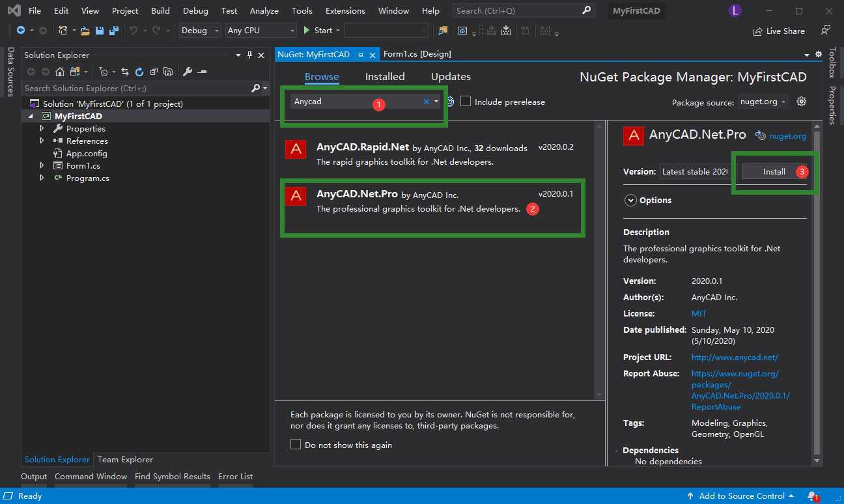Click the Solution Explorer search magnifier icon

click(255, 88)
